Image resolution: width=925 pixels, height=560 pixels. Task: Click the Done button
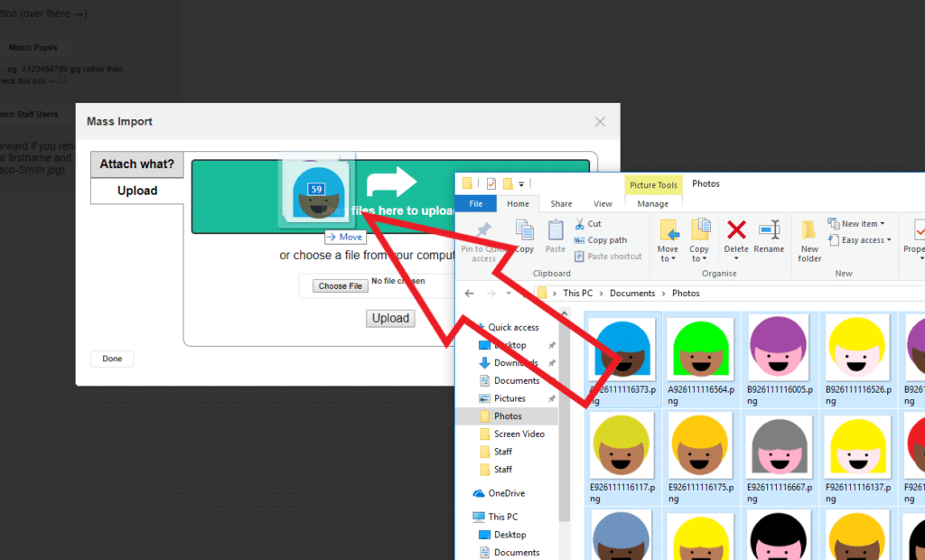coord(112,359)
